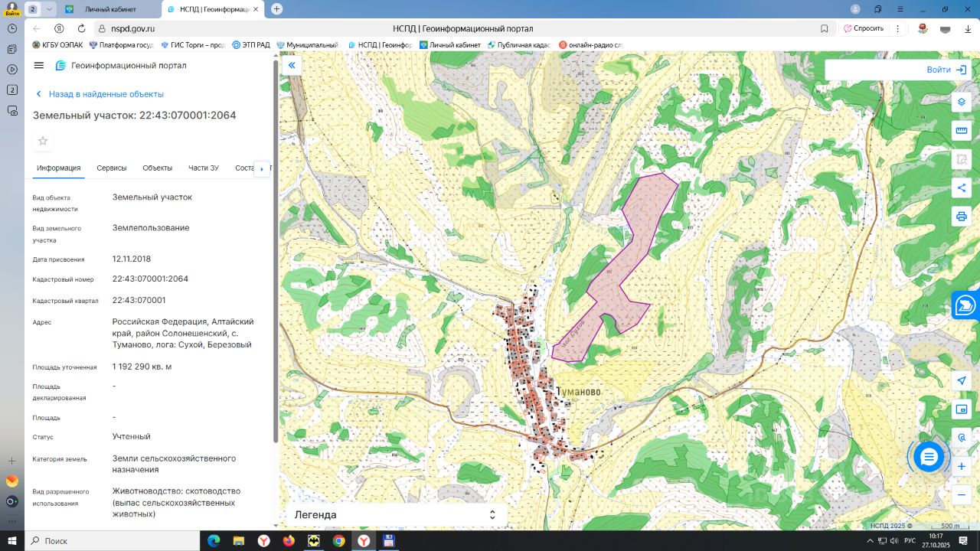The image size is (980, 551).
Task: Open the portal hamburger menu
Action: 39,66
